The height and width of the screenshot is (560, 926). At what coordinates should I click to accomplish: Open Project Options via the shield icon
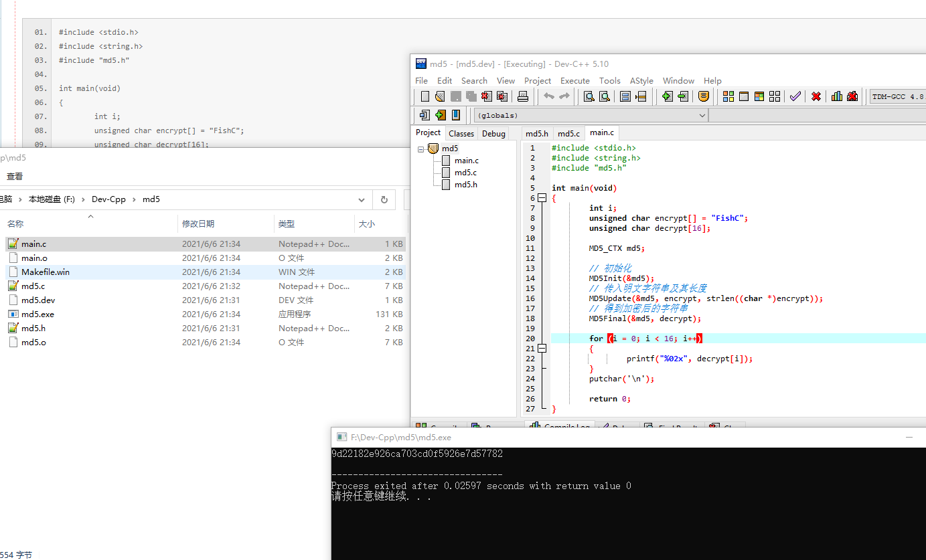point(704,96)
